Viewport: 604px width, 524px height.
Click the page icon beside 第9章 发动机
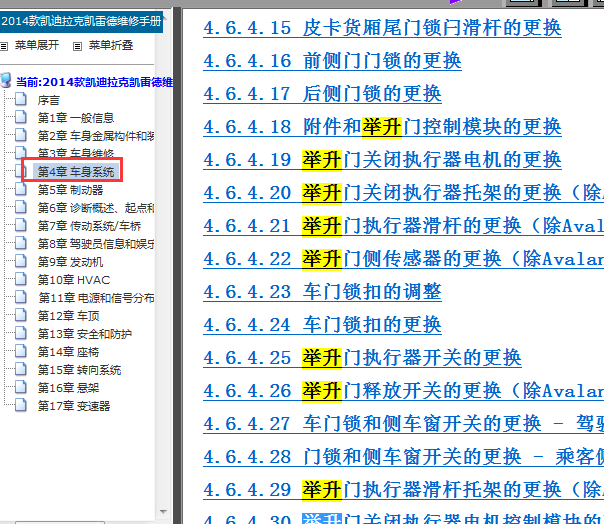21,261
